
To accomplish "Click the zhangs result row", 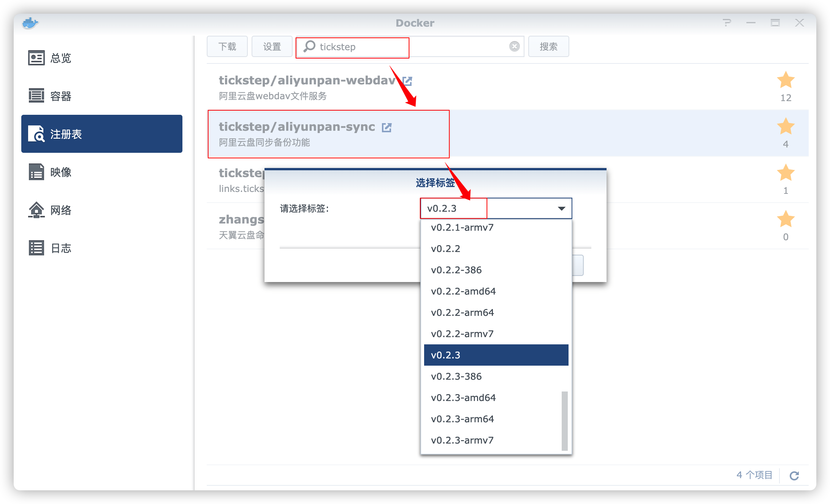I will point(236,226).
